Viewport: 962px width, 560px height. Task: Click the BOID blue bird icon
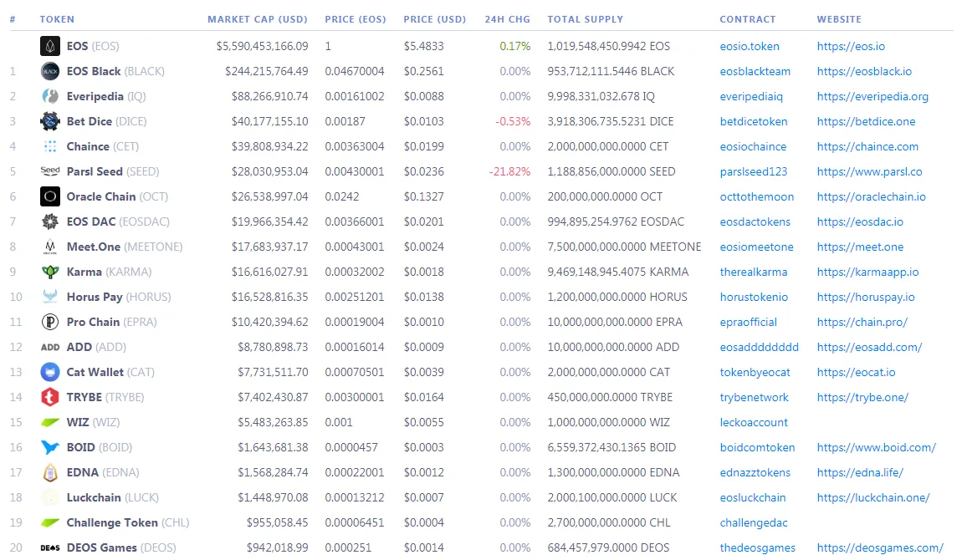(49, 447)
